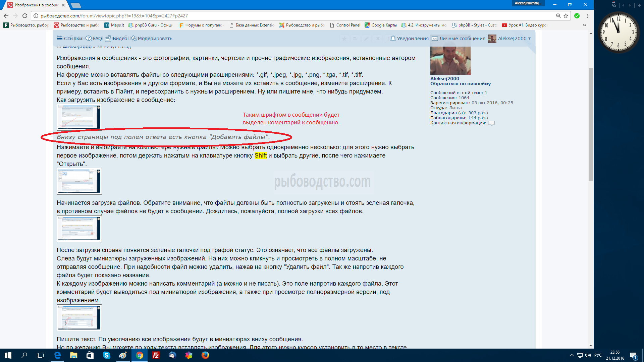The width and height of the screenshot is (644, 362).
Task: Open the phpBB Guru bookmark
Action: click(151, 25)
